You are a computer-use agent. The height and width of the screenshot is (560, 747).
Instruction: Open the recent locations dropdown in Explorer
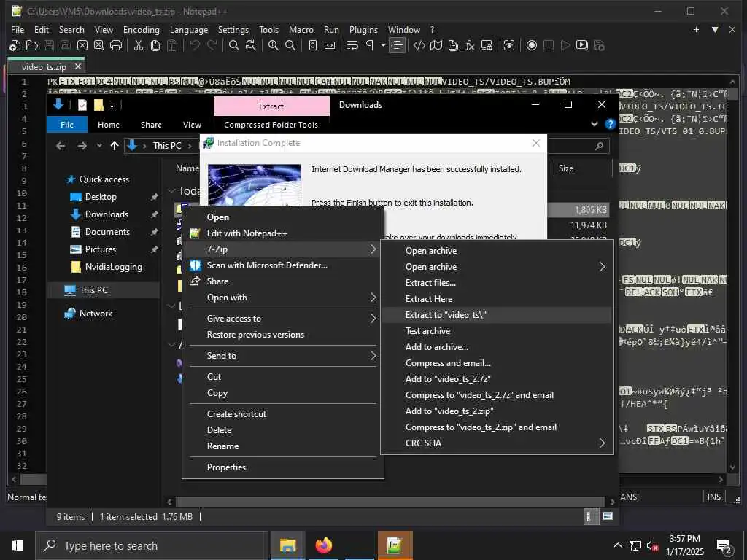[x=99, y=146]
